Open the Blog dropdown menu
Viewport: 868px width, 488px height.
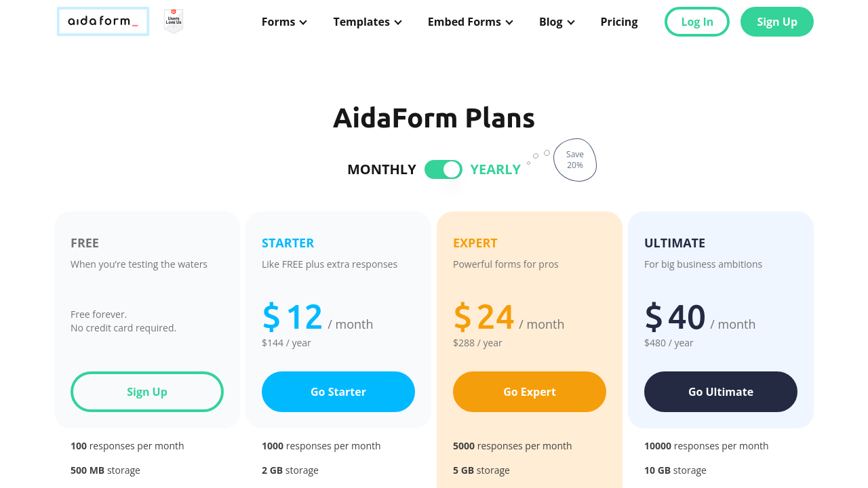(x=557, y=22)
